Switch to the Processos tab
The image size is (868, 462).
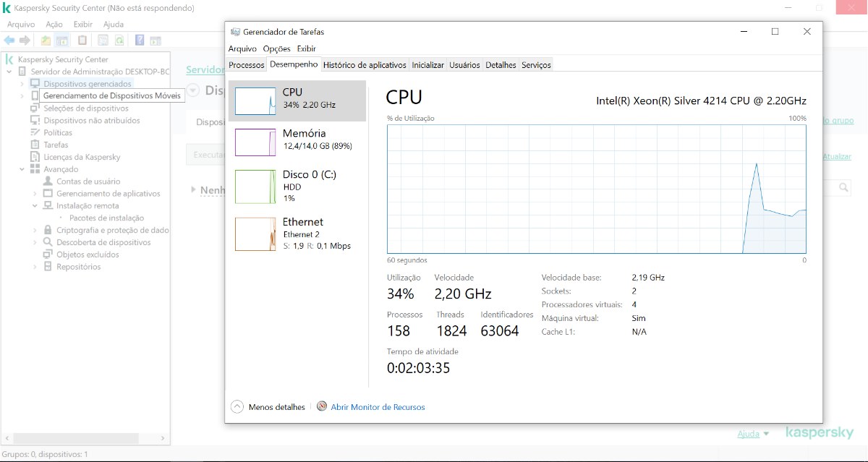tap(247, 65)
